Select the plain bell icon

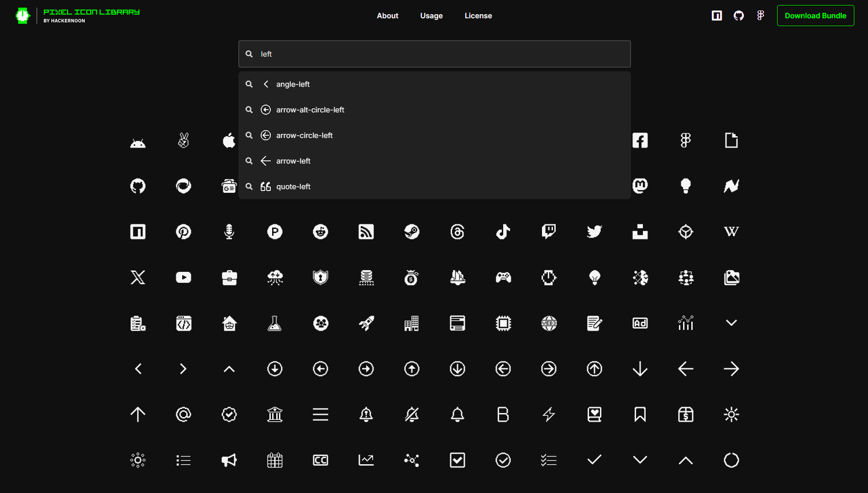(458, 414)
